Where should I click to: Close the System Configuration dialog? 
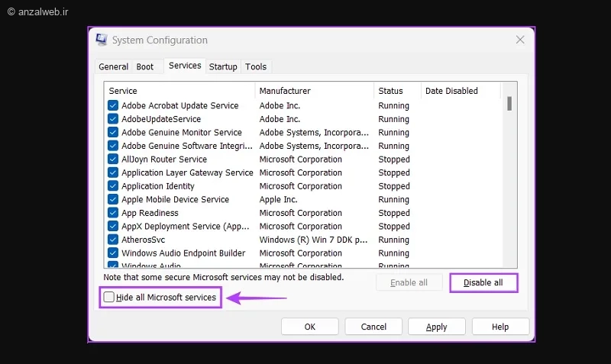pos(520,40)
